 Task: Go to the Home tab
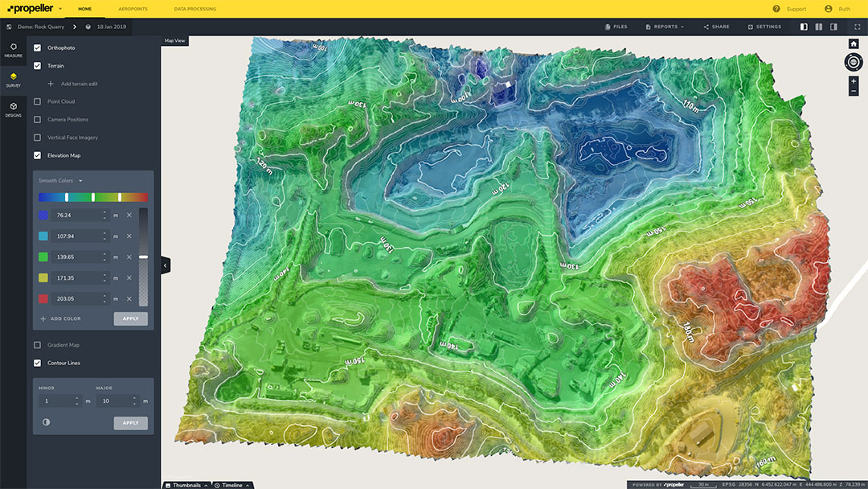pyautogui.click(x=84, y=9)
